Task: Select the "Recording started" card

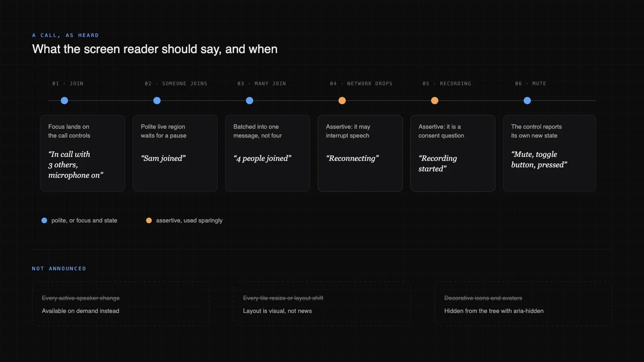Action: pyautogui.click(x=453, y=153)
